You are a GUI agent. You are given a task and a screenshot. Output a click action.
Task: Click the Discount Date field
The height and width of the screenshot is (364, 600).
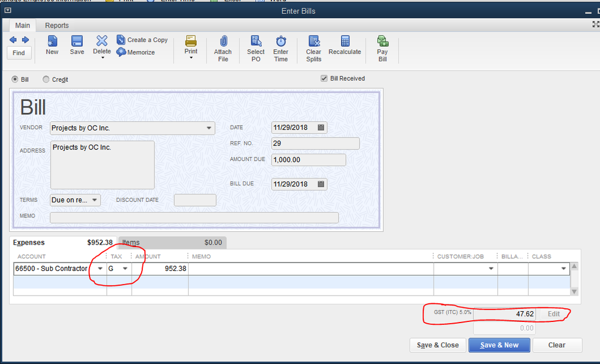coord(195,200)
